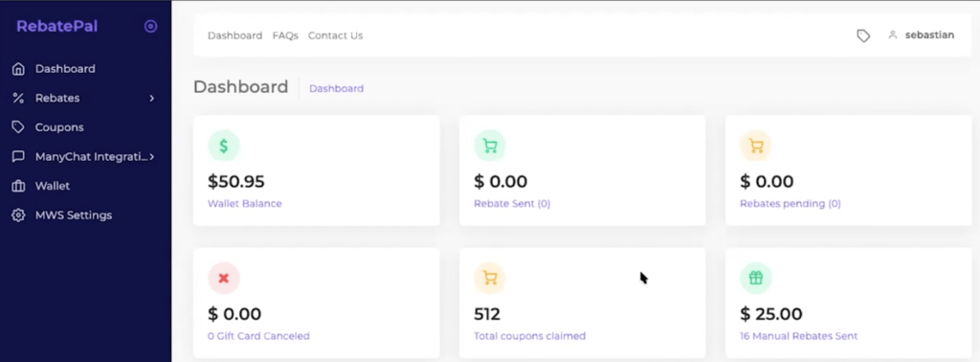Click the Coupons tag icon in sidebar
The width and height of the screenshot is (980, 362).
pyautogui.click(x=19, y=127)
